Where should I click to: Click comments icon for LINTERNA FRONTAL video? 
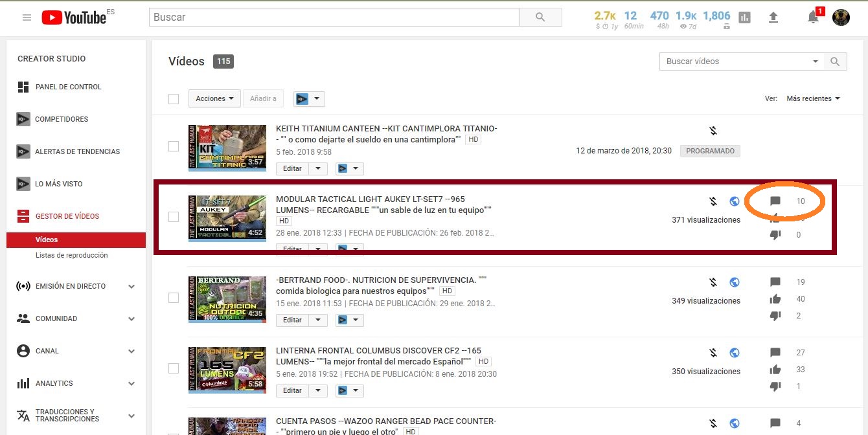tap(775, 353)
